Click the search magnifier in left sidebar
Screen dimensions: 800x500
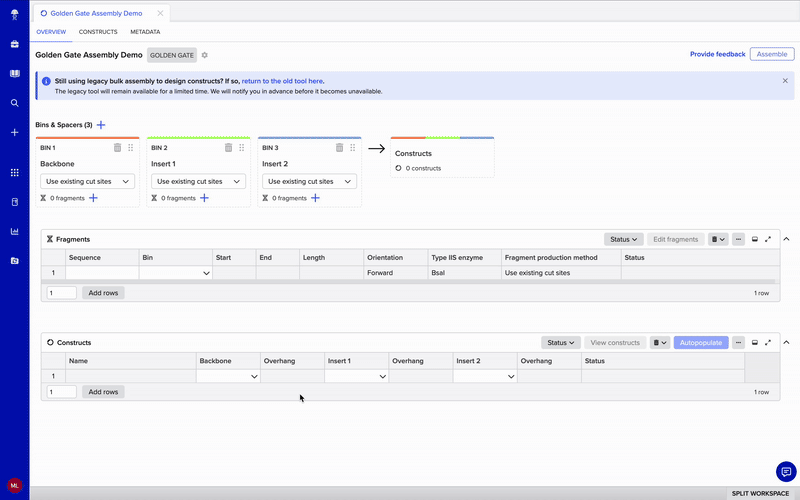14,103
